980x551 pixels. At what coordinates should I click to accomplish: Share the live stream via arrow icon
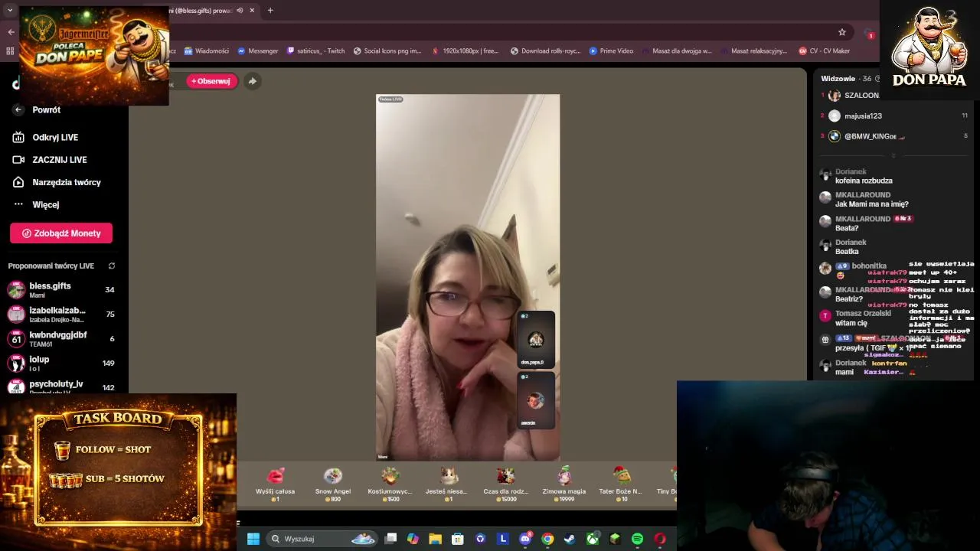(x=252, y=81)
